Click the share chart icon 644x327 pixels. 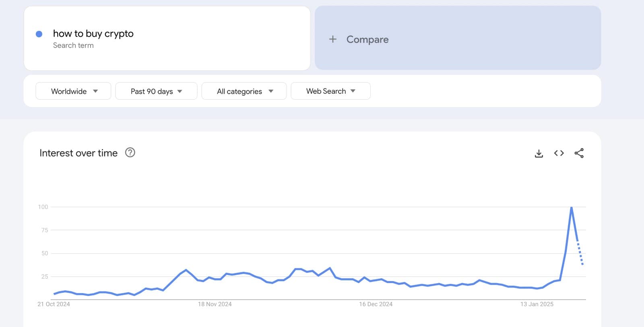click(579, 153)
